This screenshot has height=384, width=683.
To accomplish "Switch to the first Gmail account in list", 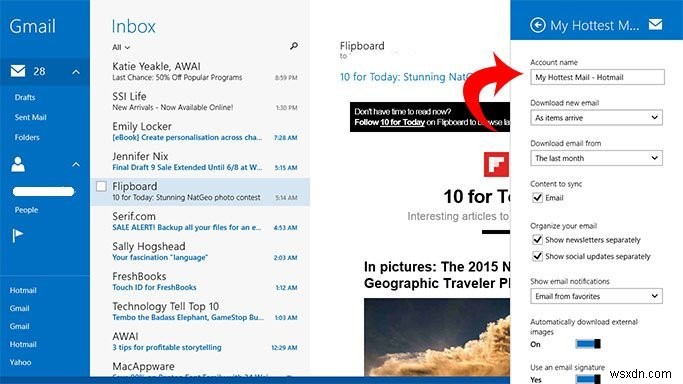I will (x=20, y=308).
